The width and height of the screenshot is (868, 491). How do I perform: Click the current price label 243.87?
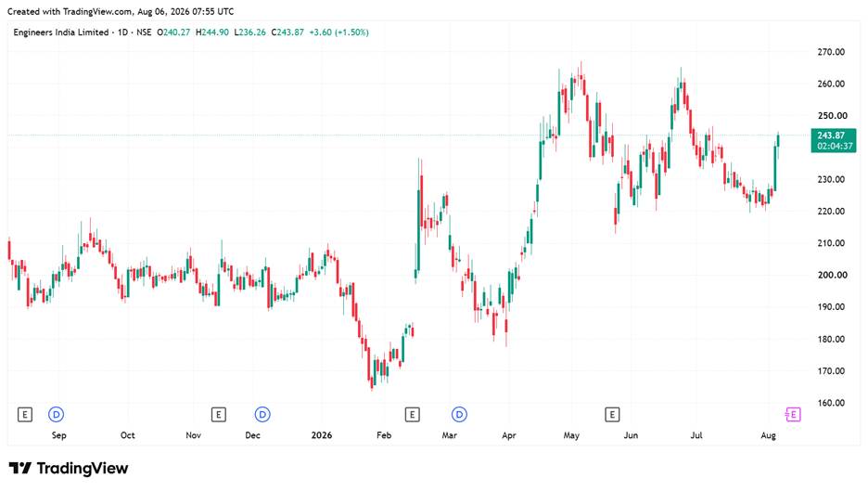tap(831, 136)
